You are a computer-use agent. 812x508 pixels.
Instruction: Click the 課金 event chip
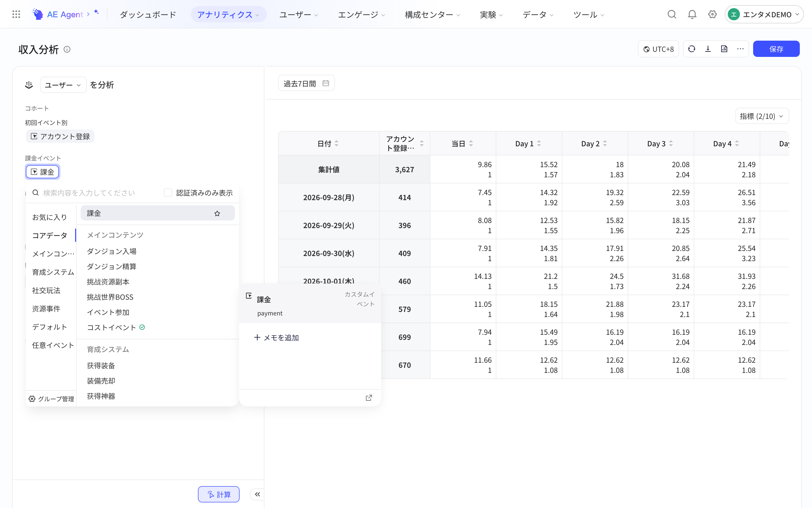(x=43, y=172)
